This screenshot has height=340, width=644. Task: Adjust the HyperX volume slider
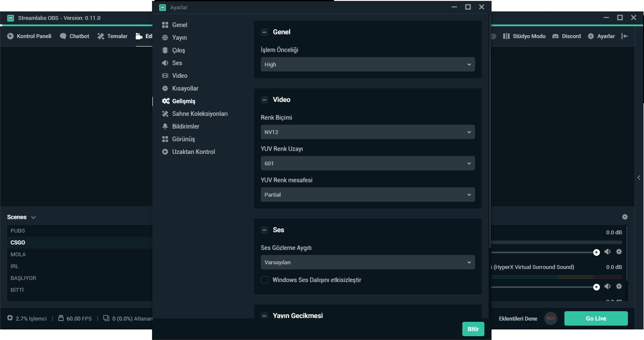click(597, 287)
